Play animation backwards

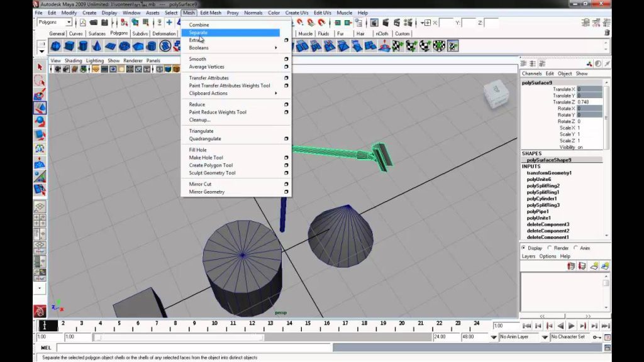pos(560,326)
